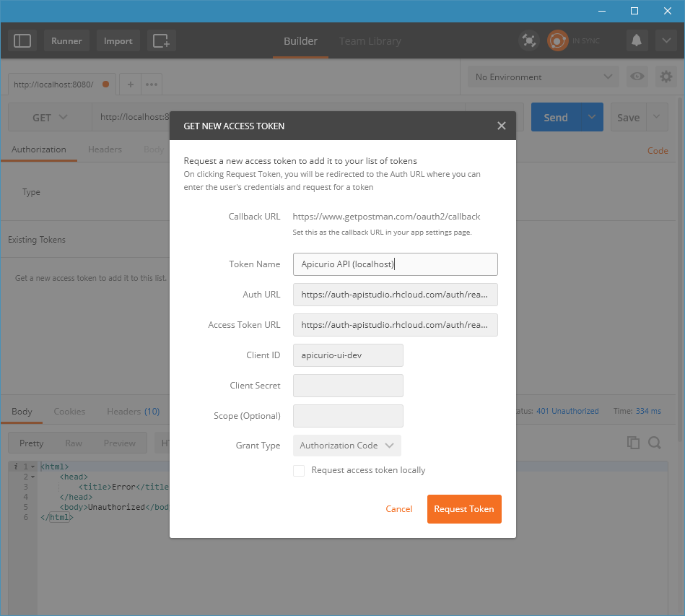Image resolution: width=685 pixels, height=616 pixels.
Task: Enable Request access token locally checkbox
Action: coord(299,471)
